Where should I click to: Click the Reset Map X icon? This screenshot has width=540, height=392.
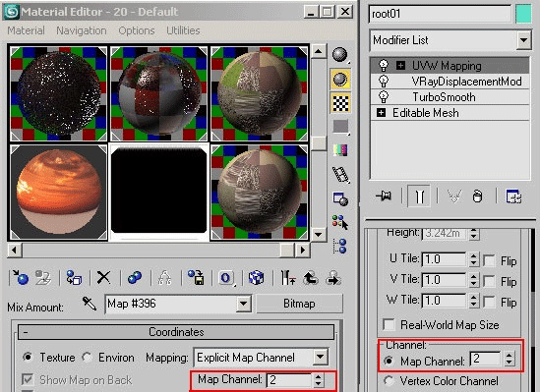coord(103,277)
